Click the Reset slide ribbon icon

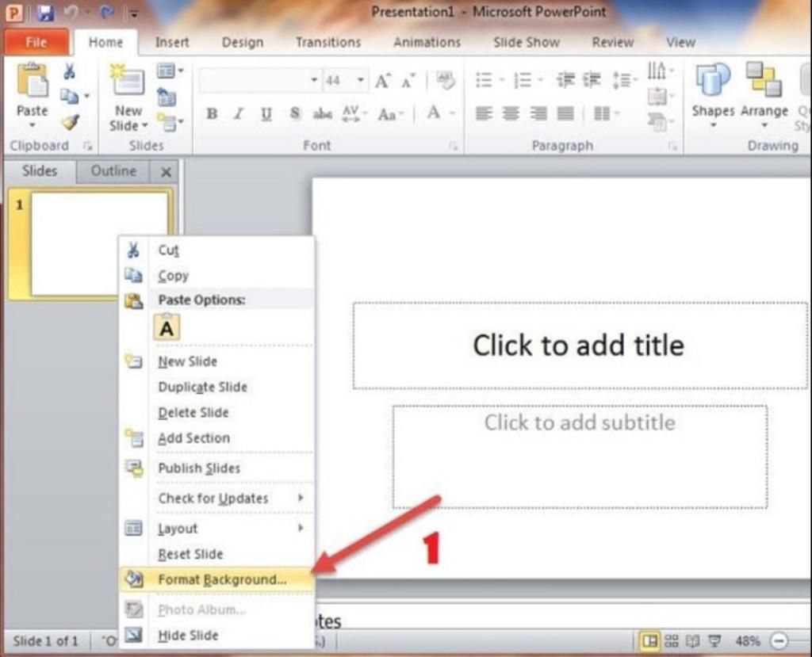pyautogui.click(x=167, y=97)
